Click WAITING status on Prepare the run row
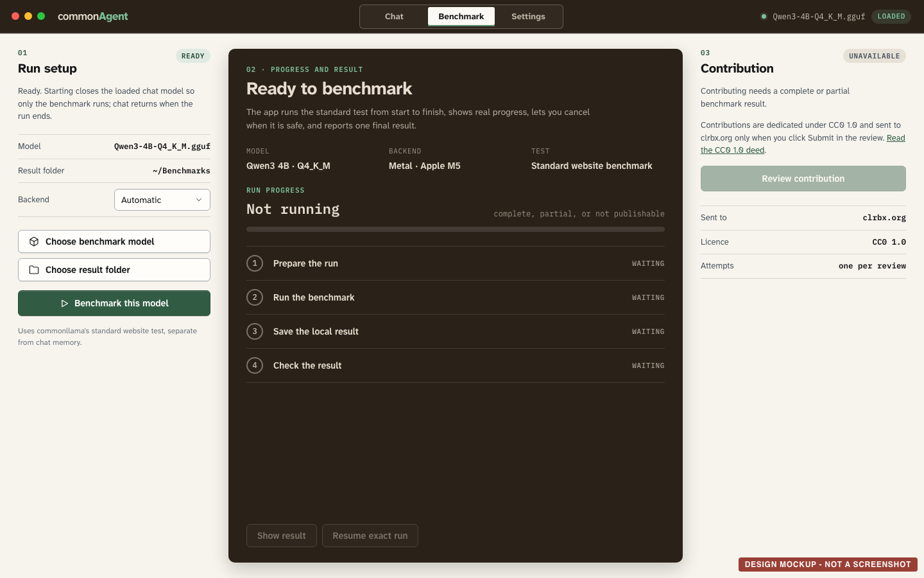 point(648,263)
